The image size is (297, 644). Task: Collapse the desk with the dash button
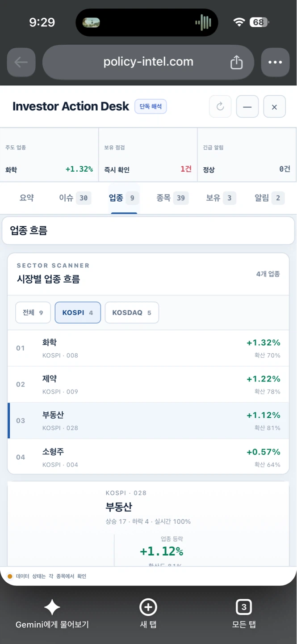pyautogui.click(x=247, y=106)
